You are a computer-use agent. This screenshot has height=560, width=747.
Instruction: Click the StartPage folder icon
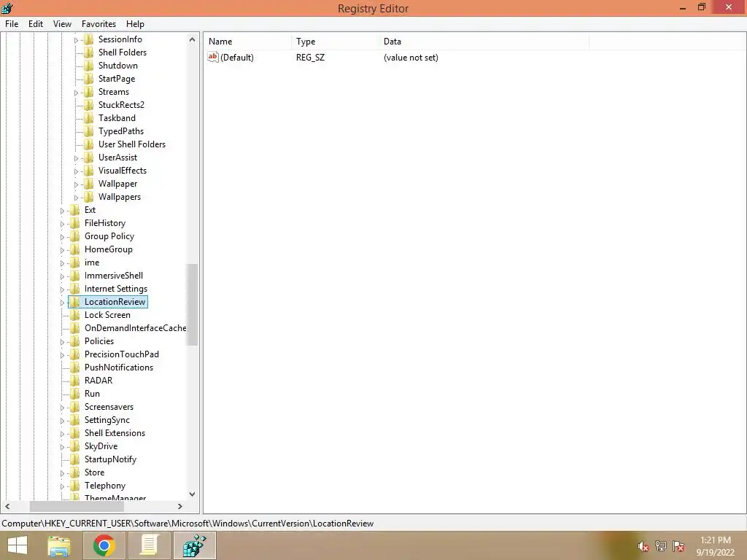pos(88,79)
